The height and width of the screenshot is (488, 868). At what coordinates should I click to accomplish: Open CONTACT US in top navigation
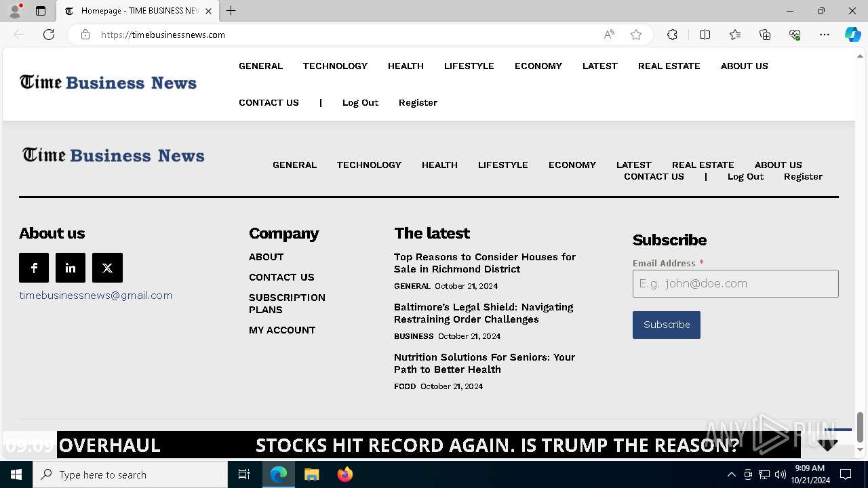pyautogui.click(x=269, y=102)
